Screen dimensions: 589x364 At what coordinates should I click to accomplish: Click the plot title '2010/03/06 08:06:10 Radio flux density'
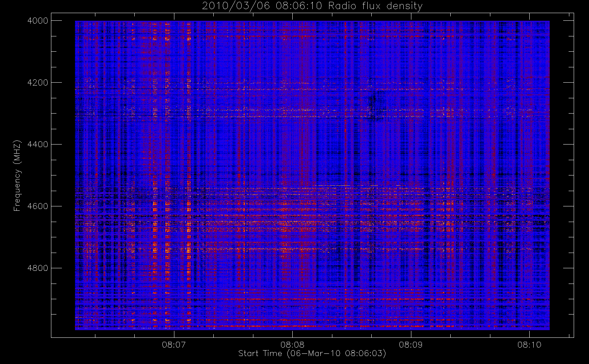point(312,6)
